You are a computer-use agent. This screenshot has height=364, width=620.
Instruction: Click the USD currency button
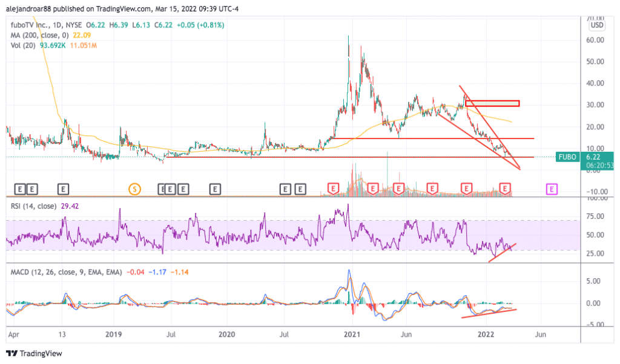596,25
